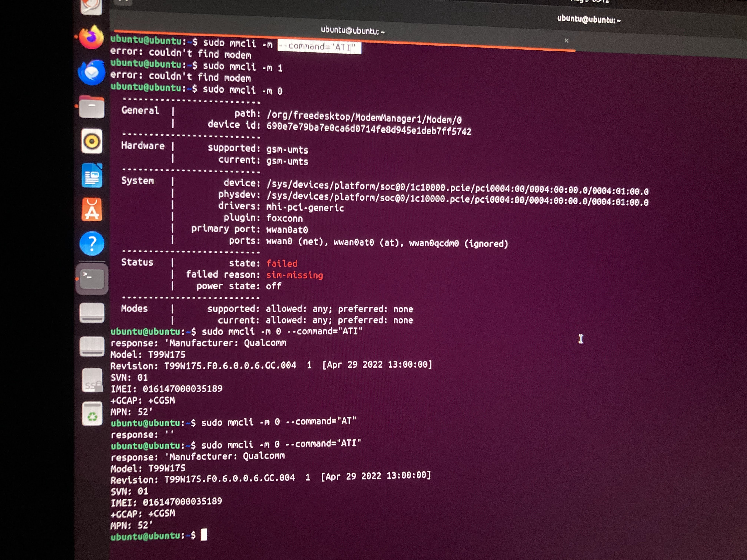The image size is (747, 560).
Task: Launch Thunderbird mail from the dock
Action: point(92,72)
